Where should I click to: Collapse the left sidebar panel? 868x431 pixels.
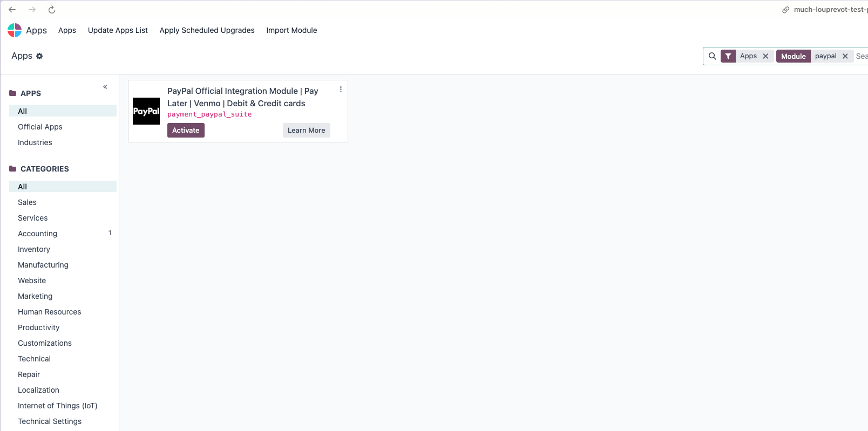(105, 87)
